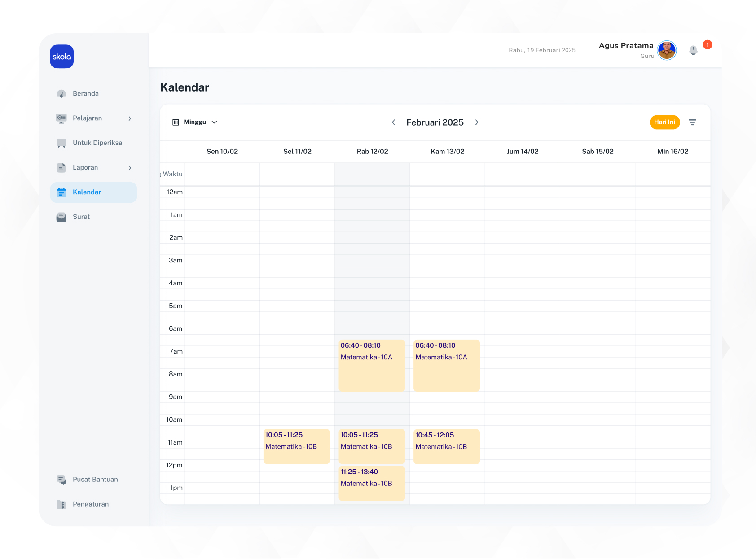Open Wednesday 06:40-08:10 Matematika-10A event

coord(372,365)
